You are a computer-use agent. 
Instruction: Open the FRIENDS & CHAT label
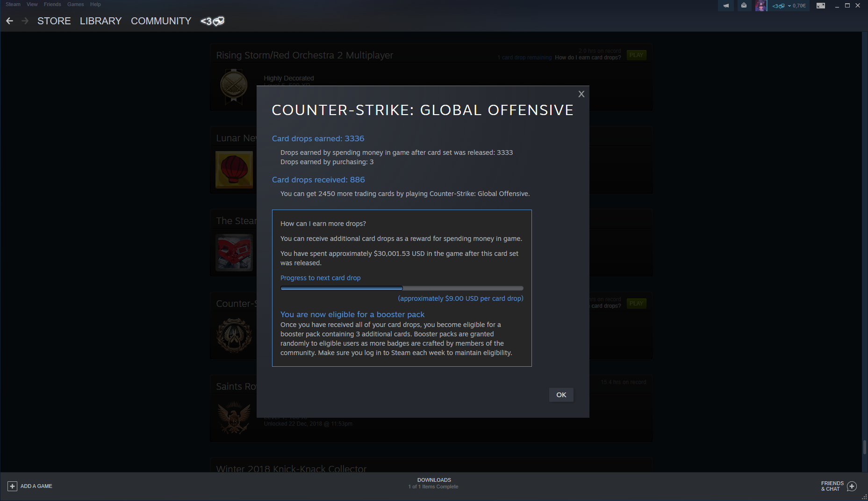(x=832, y=486)
